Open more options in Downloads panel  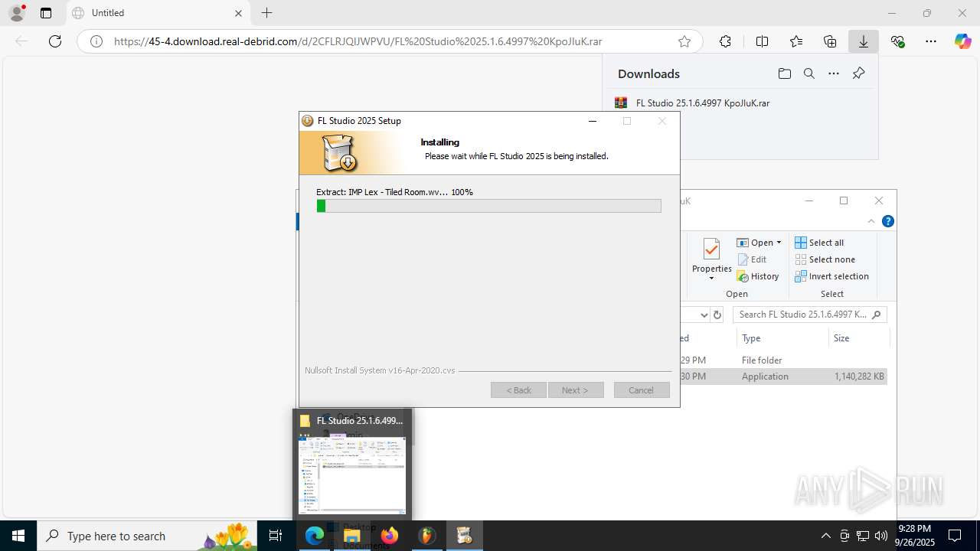834,73
